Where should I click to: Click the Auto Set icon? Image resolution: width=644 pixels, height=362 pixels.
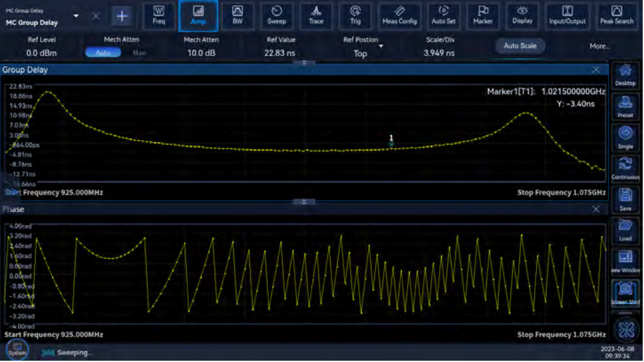point(443,15)
